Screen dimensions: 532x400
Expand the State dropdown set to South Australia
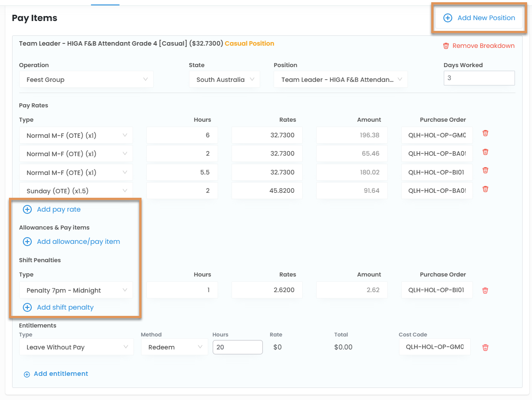point(224,80)
